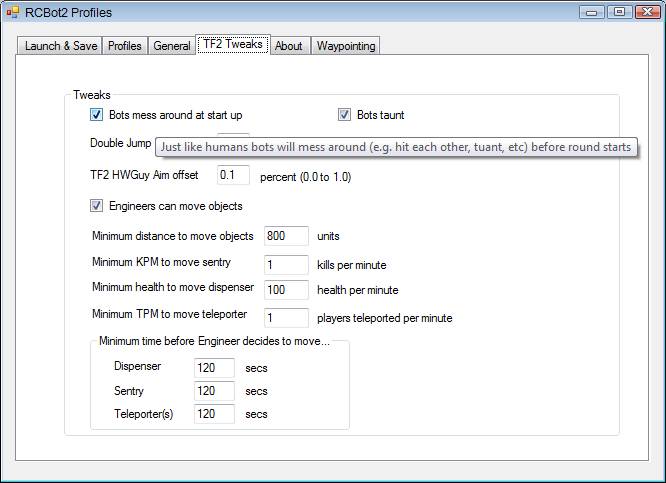The image size is (666, 483).
Task: Focus the minimum health to move dispenser field
Action: coord(286,290)
